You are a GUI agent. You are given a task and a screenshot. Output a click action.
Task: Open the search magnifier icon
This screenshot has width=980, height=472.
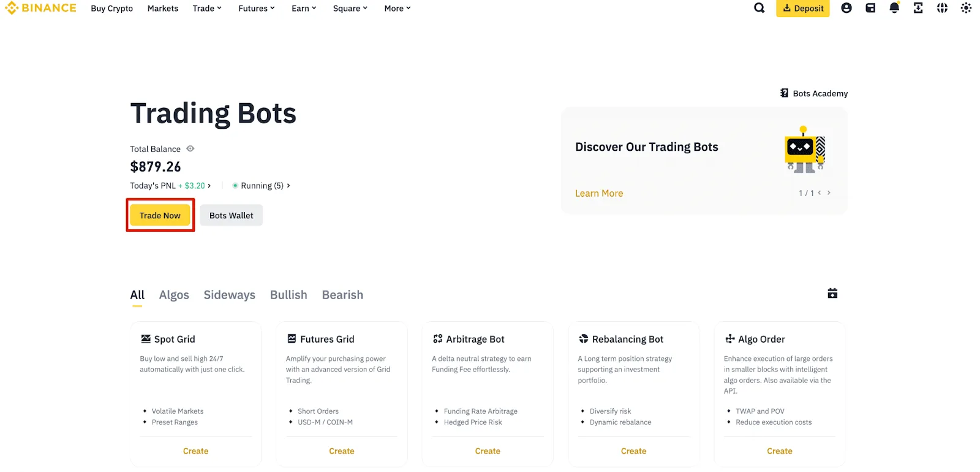759,8
